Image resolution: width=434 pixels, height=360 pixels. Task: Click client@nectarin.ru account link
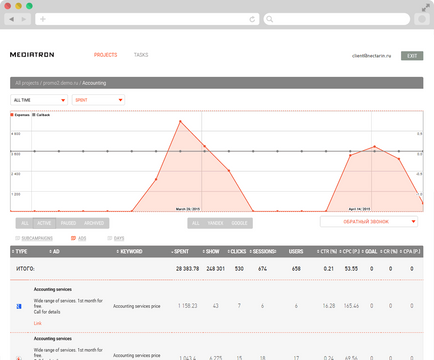pyautogui.click(x=371, y=56)
